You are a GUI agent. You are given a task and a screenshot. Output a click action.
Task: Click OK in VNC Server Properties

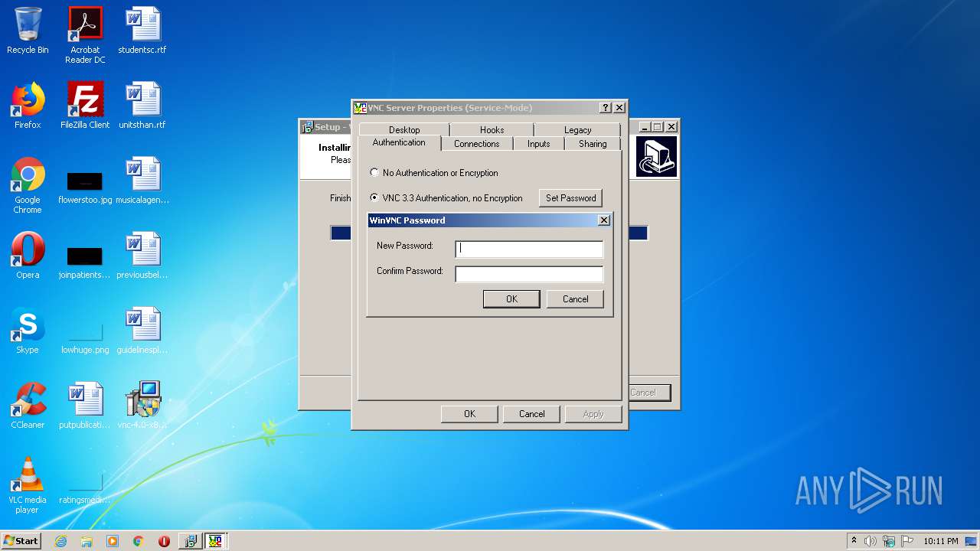(469, 414)
